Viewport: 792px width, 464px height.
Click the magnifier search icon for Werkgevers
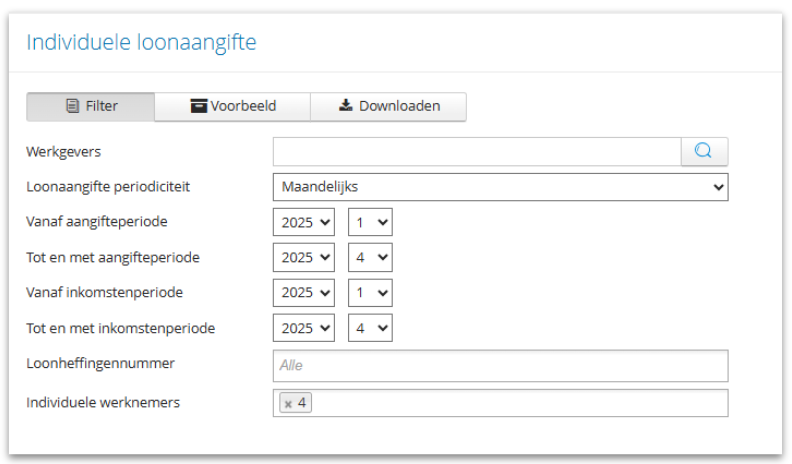click(x=704, y=151)
